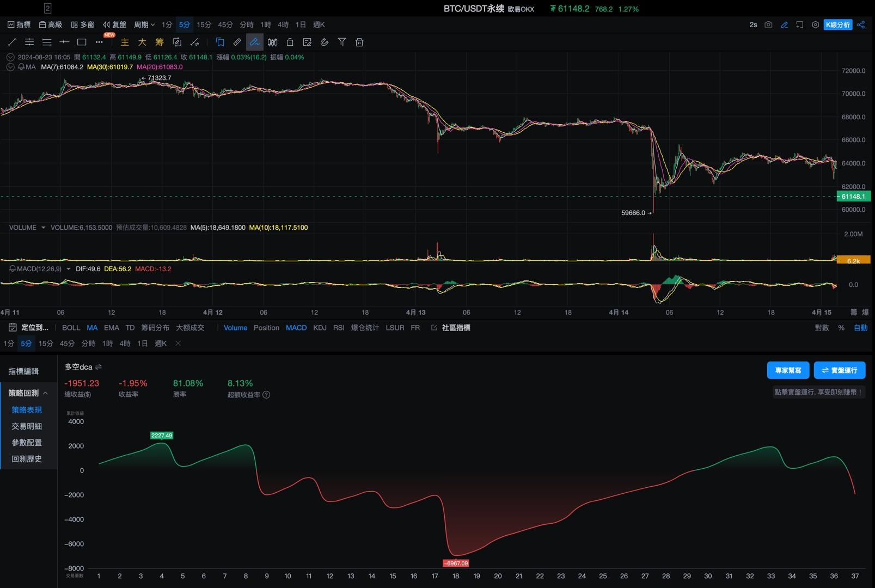Toggle the 對數 log scale option
The image size is (875, 588).
point(822,328)
